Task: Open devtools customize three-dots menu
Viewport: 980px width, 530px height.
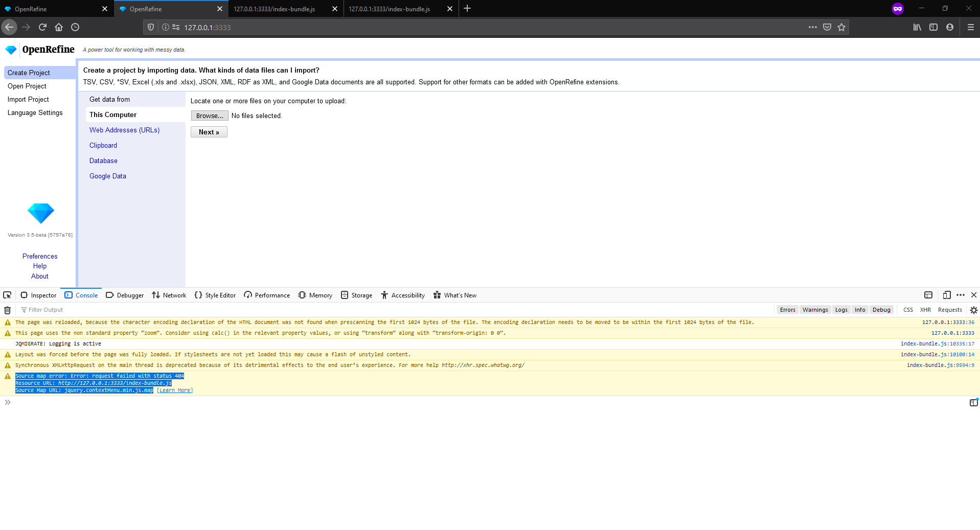Action: pos(961,295)
